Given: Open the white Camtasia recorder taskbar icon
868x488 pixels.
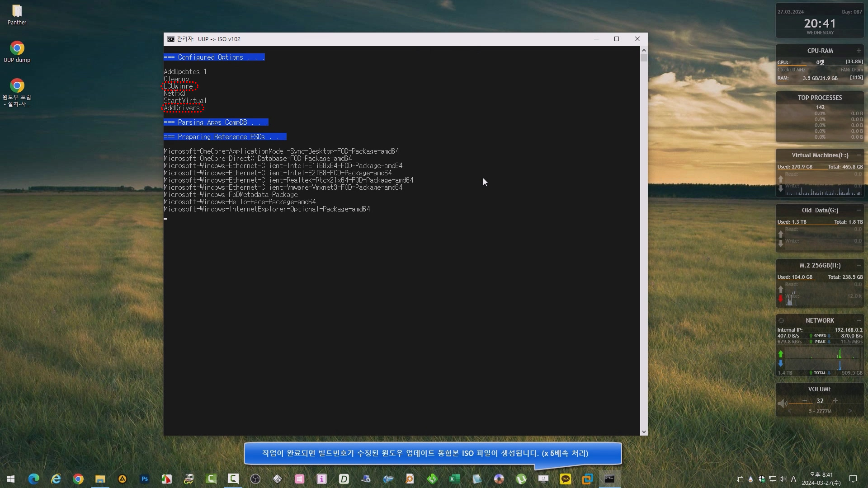Looking at the screenshot, I should click(233, 479).
